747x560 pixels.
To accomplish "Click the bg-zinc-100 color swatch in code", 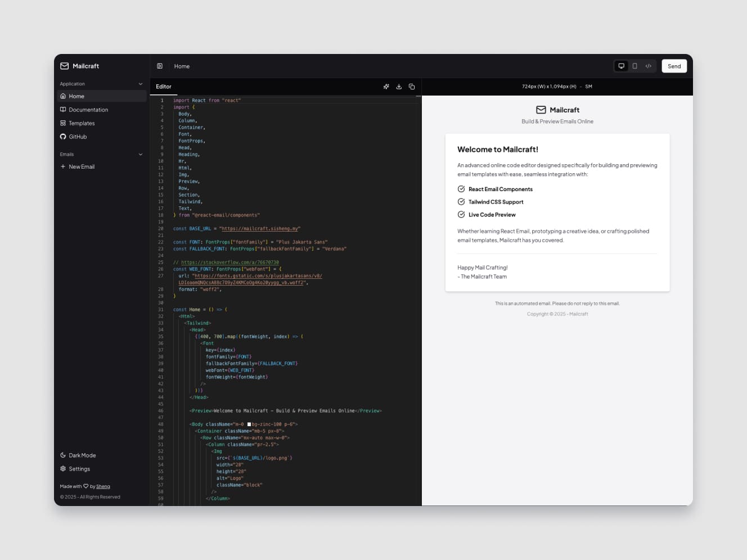I will point(249,424).
